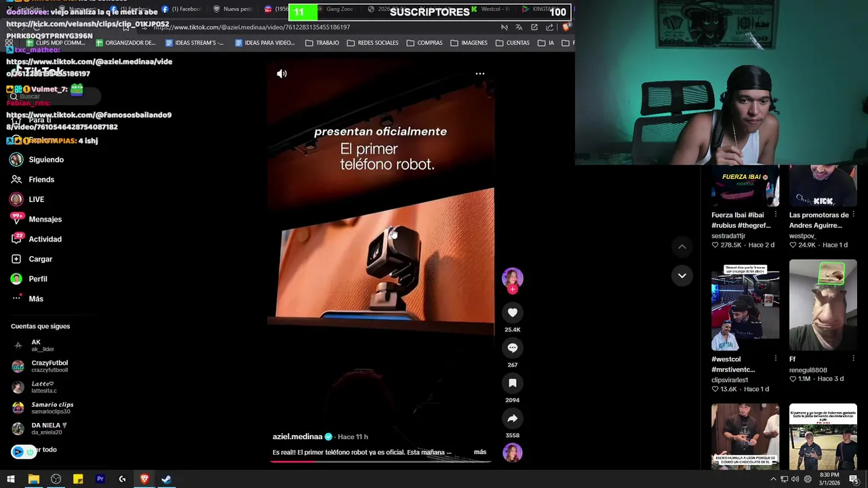
Task: Like the video with the heart icon
Action: tap(513, 312)
